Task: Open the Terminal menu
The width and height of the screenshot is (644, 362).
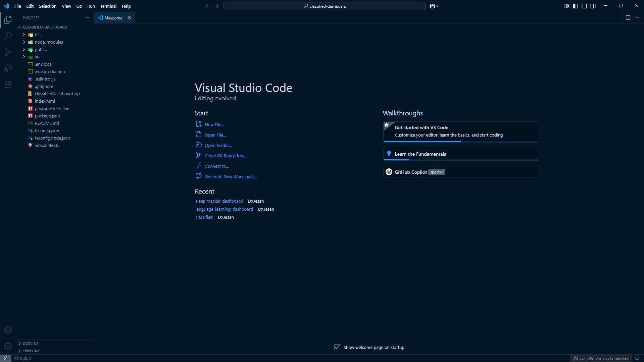Action: click(108, 6)
